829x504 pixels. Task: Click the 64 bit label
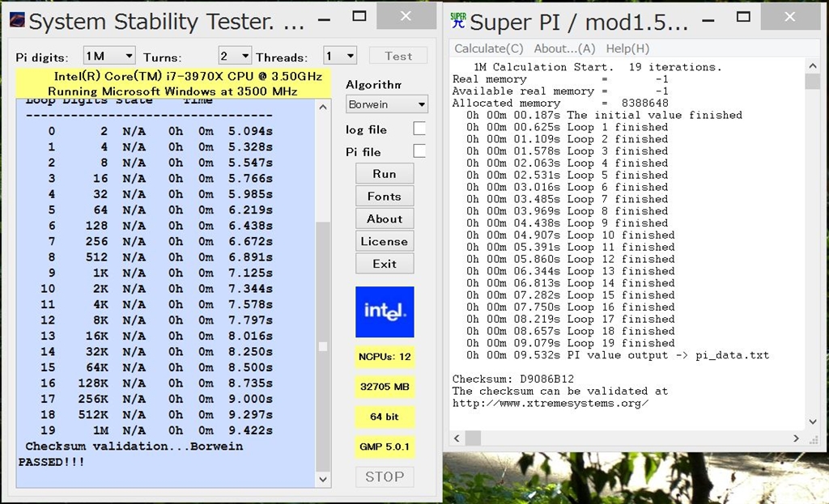tap(385, 417)
